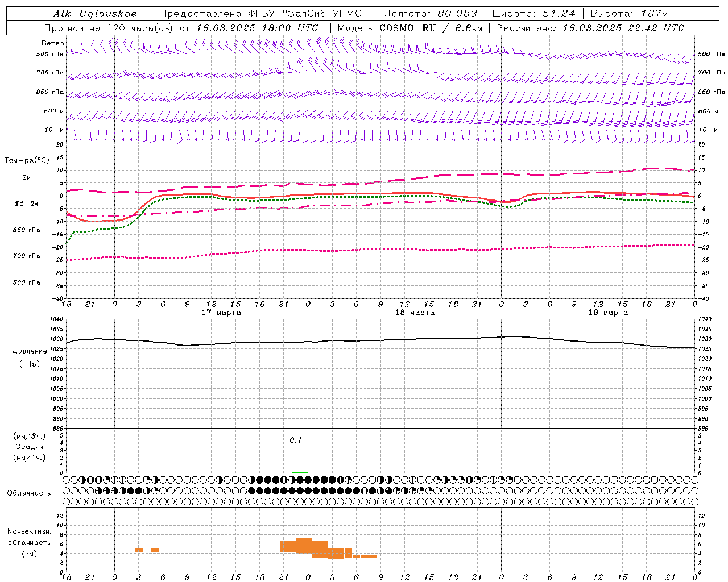
Task: Click the '19 марта' date label
Action: tap(608, 312)
